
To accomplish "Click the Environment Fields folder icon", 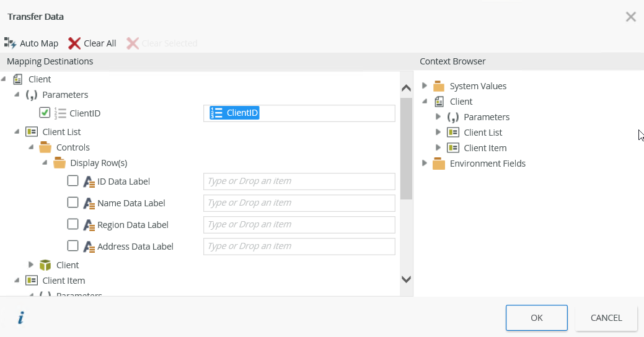I will [x=439, y=164].
